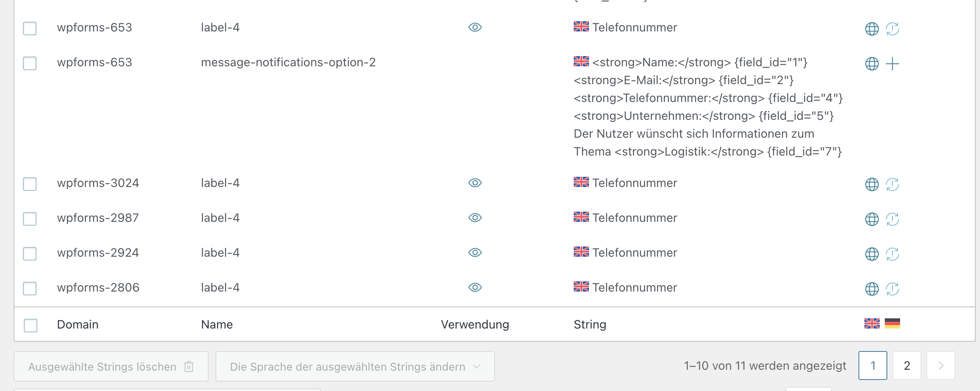
Task: Check the select-all checkbox beside Domain
Action: click(31, 325)
